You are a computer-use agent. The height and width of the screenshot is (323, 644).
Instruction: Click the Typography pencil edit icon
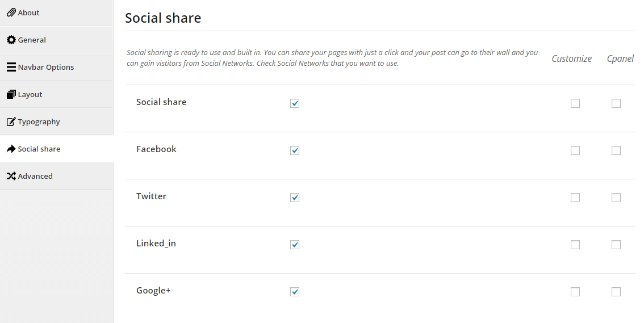(x=11, y=121)
